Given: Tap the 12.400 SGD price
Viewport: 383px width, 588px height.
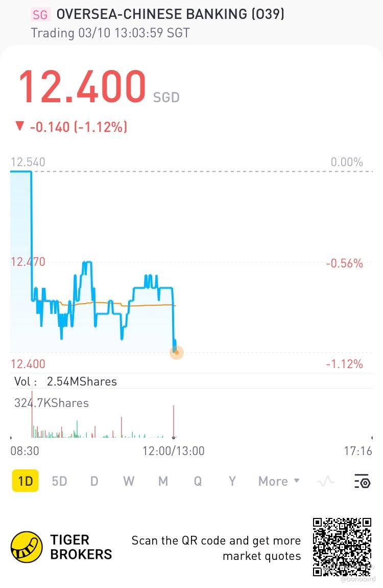Looking at the screenshot, I should click(99, 86).
